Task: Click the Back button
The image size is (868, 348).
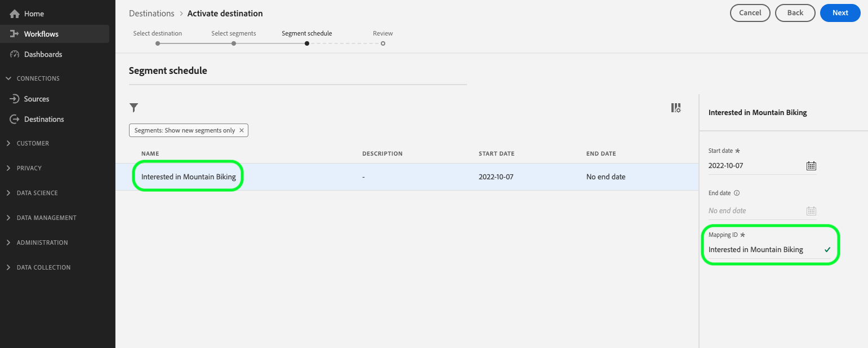Action: [x=795, y=13]
